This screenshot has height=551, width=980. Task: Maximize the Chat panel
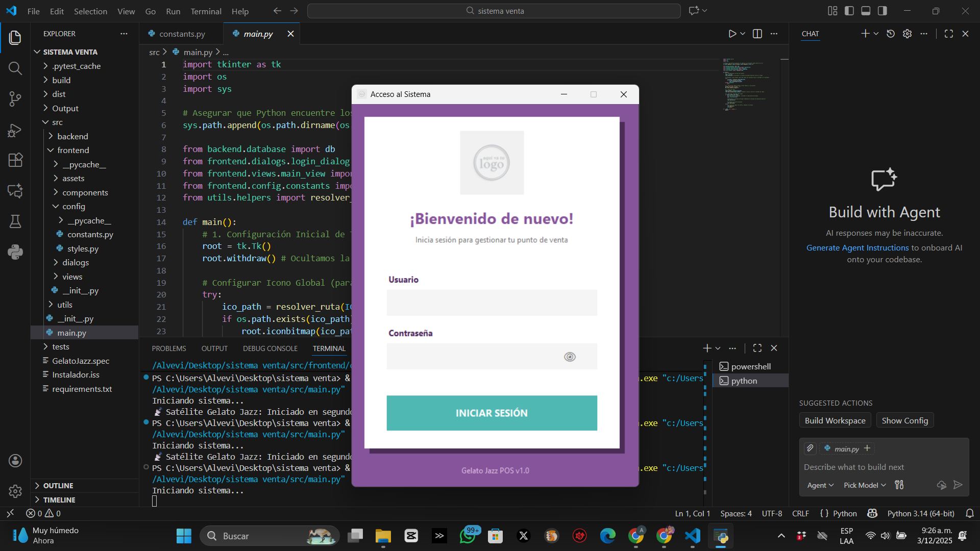tap(949, 34)
